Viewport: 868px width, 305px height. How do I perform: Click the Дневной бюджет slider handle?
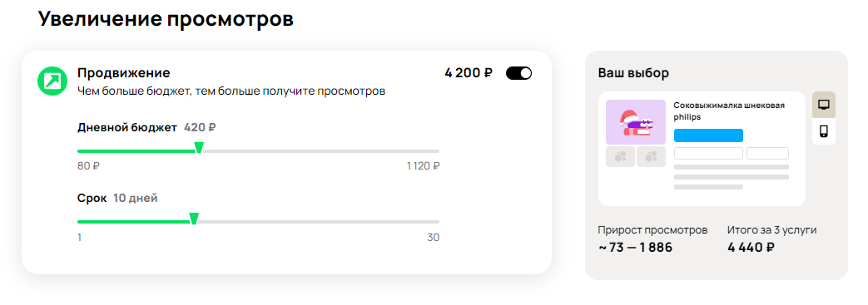199,148
